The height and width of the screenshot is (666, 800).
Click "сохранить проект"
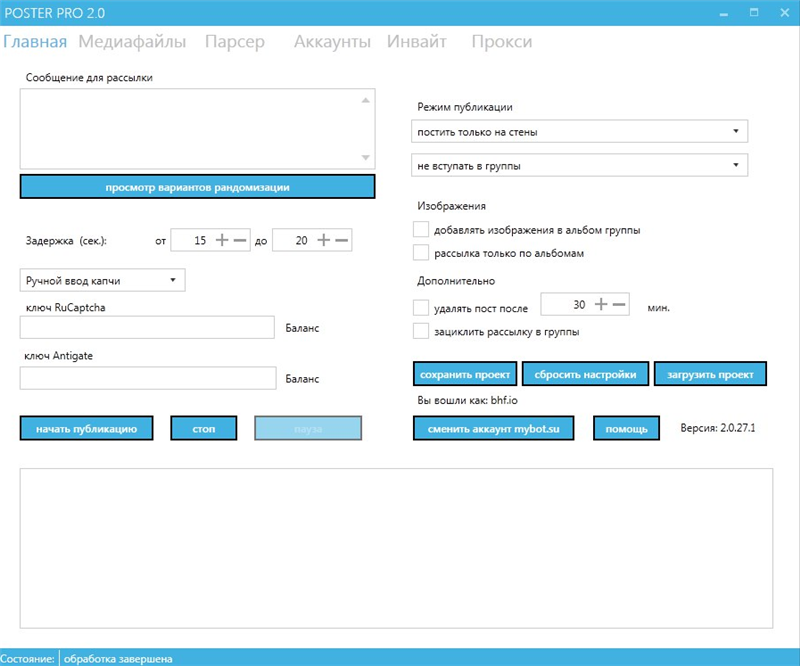click(465, 373)
